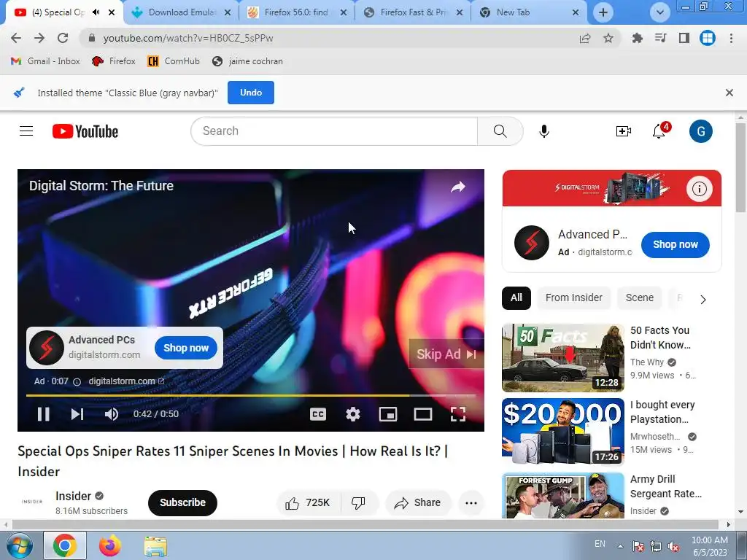Go back with the browser back arrow
This screenshot has height=560, width=747.
click(x=16, y=38)
